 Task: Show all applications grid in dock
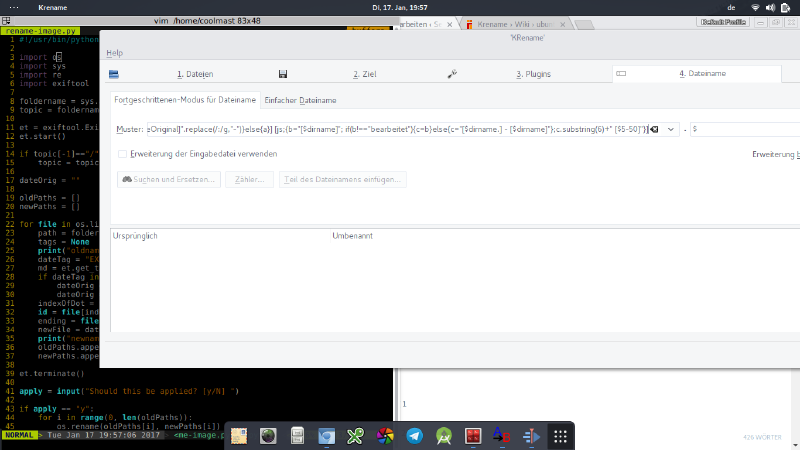click(x=561, y=436)
